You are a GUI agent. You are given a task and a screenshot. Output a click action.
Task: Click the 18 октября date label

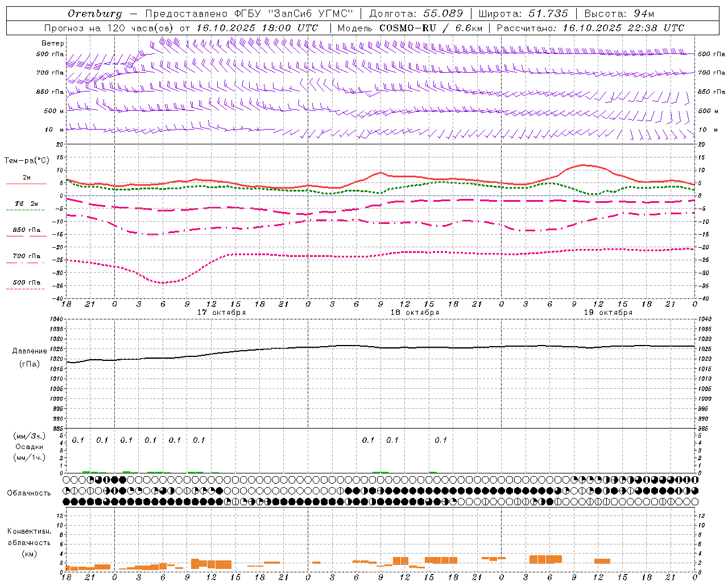[415, 313]
